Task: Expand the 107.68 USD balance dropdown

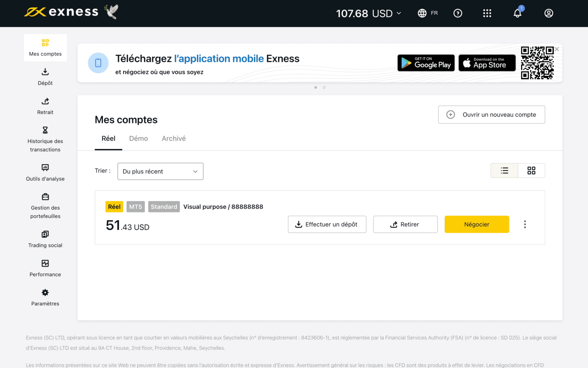Action: [x=369, y=14]
